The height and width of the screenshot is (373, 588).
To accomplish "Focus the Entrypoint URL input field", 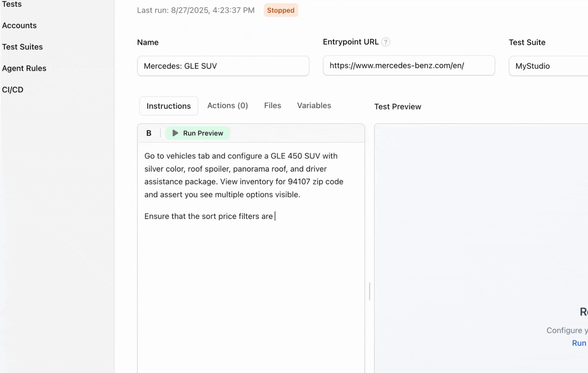I will [409, 66].
